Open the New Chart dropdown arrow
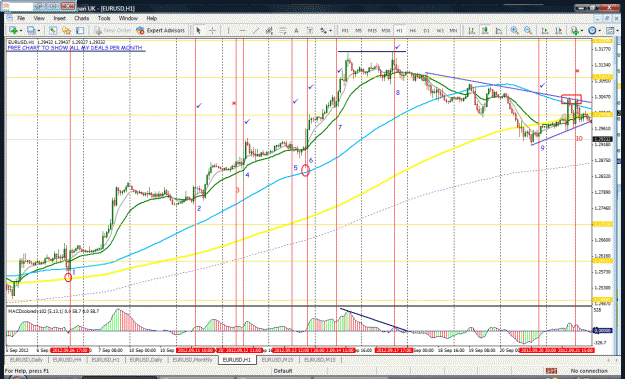 (x=21, y=30)
